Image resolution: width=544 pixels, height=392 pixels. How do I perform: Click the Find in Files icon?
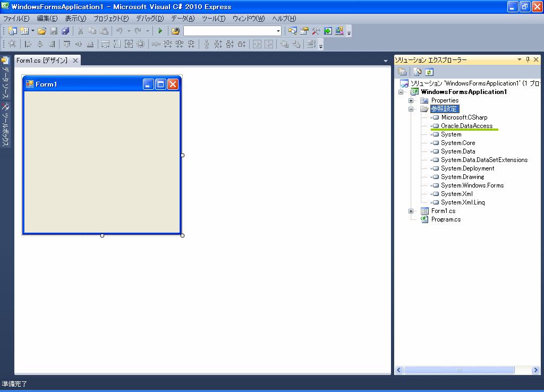coord(175,31)
